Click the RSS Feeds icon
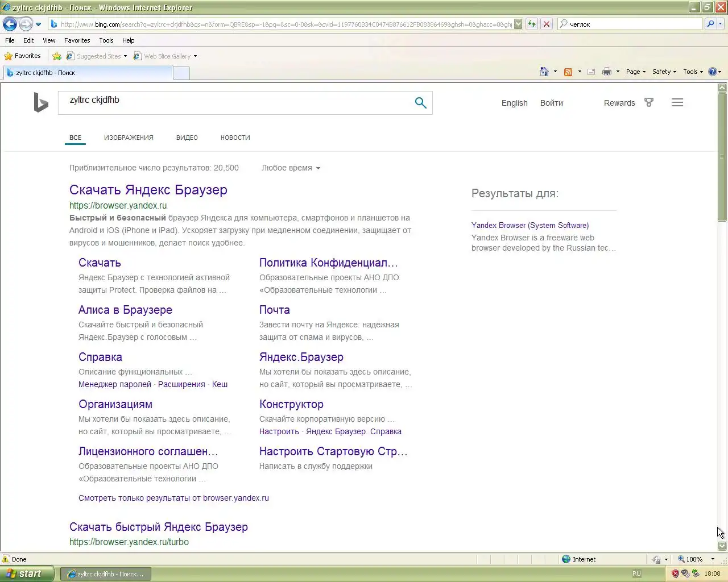The image size is (728, 582). click(568, 72)
